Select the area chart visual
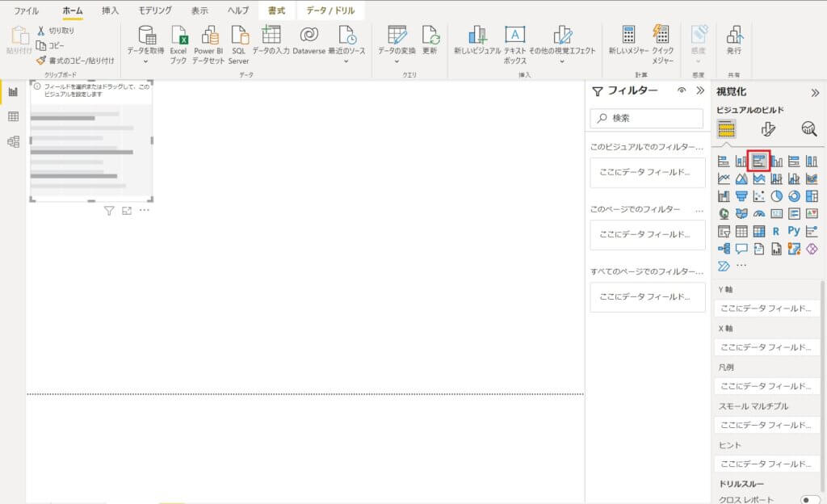 tap(741, 178)
